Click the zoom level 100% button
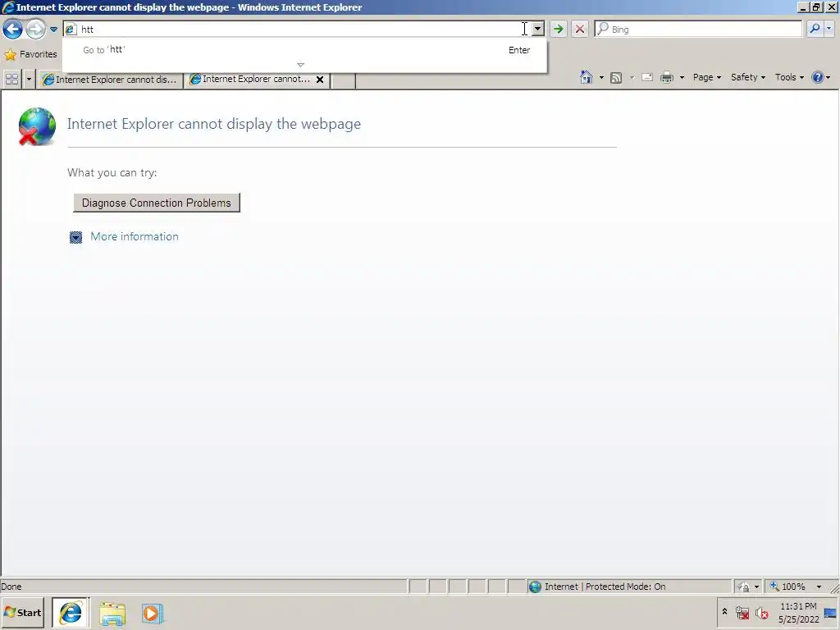 pyautogui.click(x=787, y=587)
